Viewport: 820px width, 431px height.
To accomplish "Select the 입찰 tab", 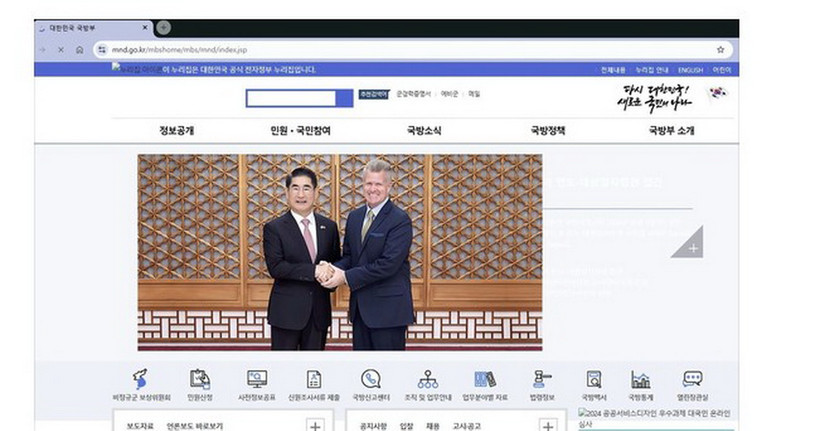I will (x=406, y=426).
